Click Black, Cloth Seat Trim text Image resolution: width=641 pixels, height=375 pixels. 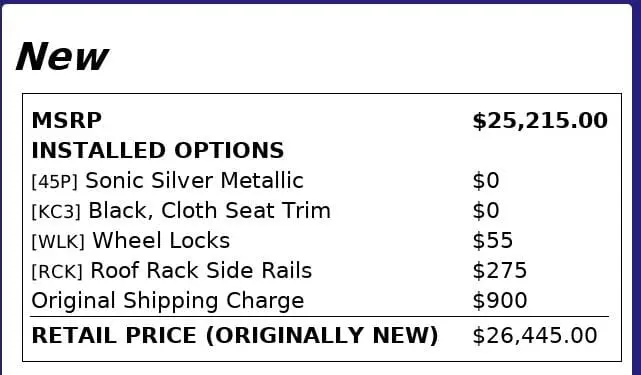[209, 211]
